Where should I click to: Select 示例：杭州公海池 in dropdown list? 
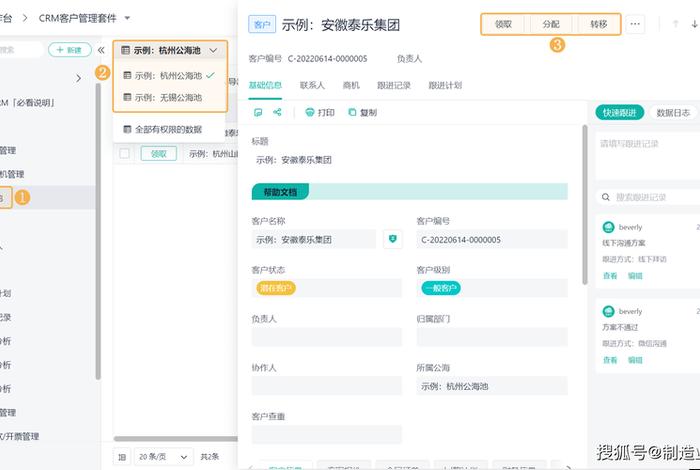tap(169, 75)
